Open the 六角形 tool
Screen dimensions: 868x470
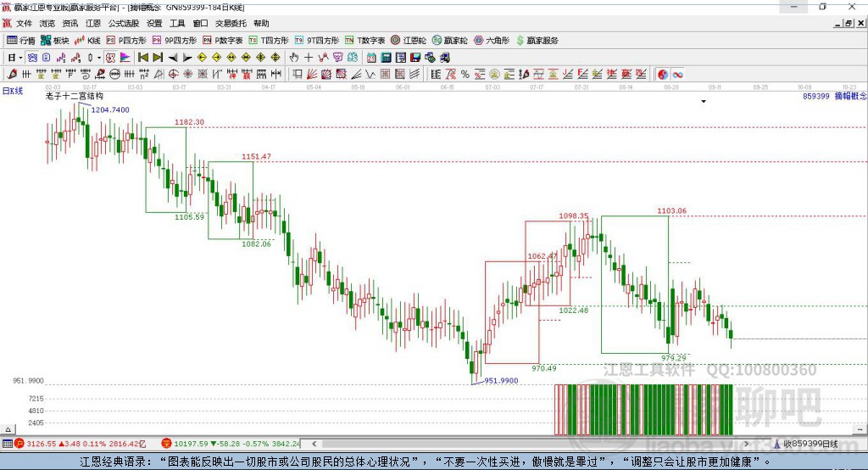pos(492,41)
